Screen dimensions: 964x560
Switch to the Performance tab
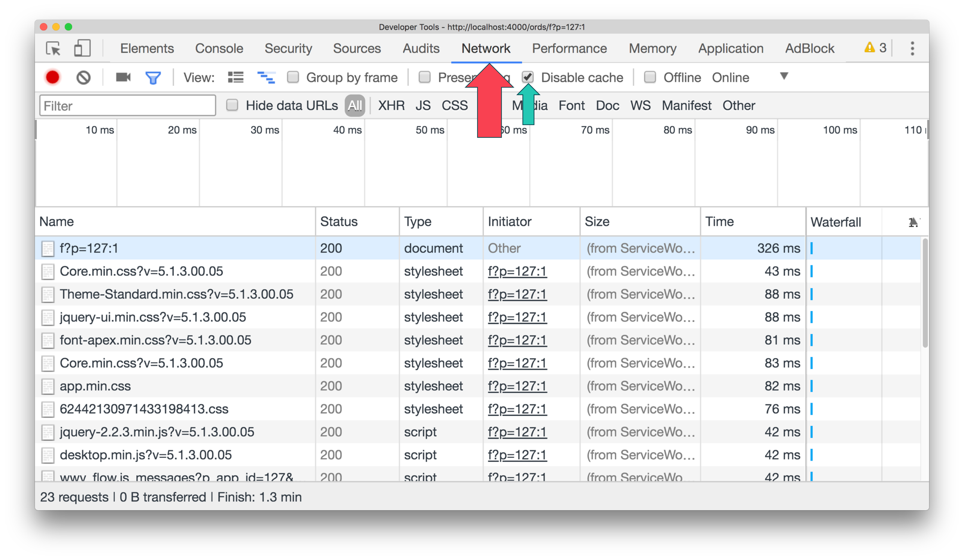click(569, 49)
